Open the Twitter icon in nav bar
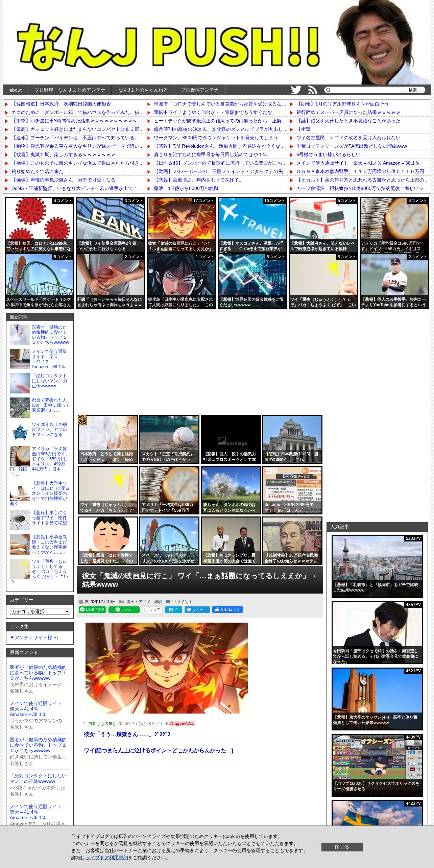 [x=296, y=90]
